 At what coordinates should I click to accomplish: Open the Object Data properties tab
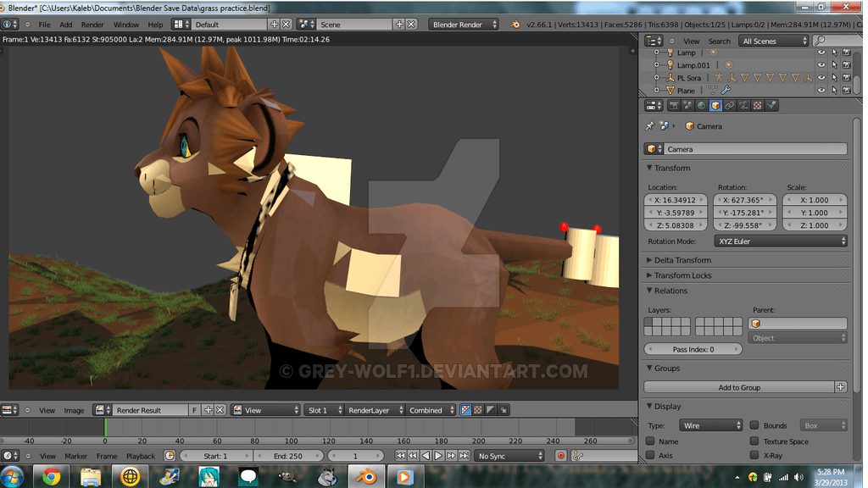(743, 105)
